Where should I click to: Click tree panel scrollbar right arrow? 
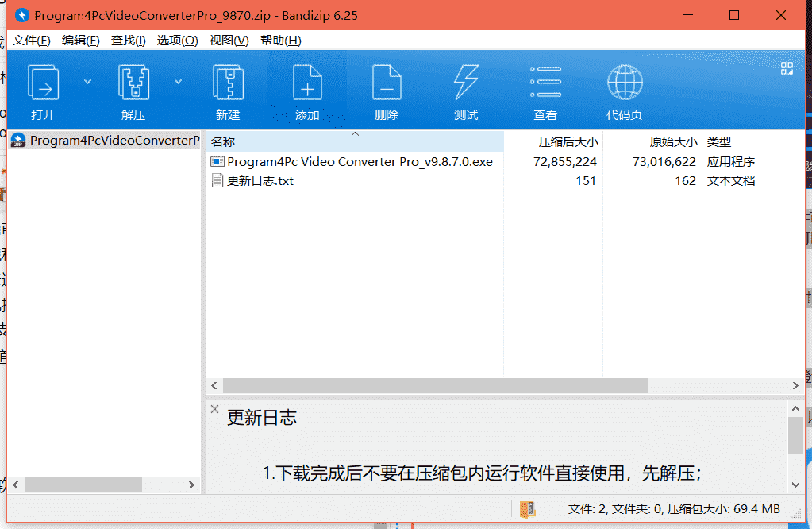[x=191, y=485]
